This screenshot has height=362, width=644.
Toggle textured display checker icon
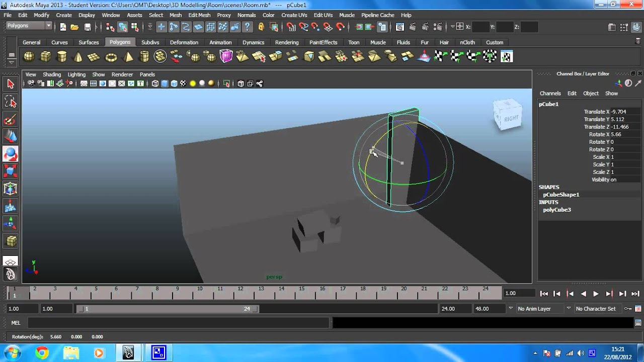(x=183, y=83)
